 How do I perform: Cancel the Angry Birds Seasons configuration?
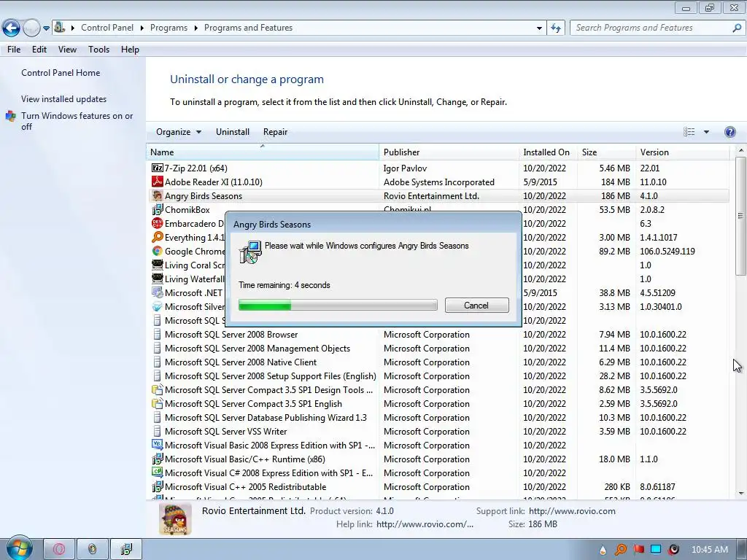[x=476, y=306]
